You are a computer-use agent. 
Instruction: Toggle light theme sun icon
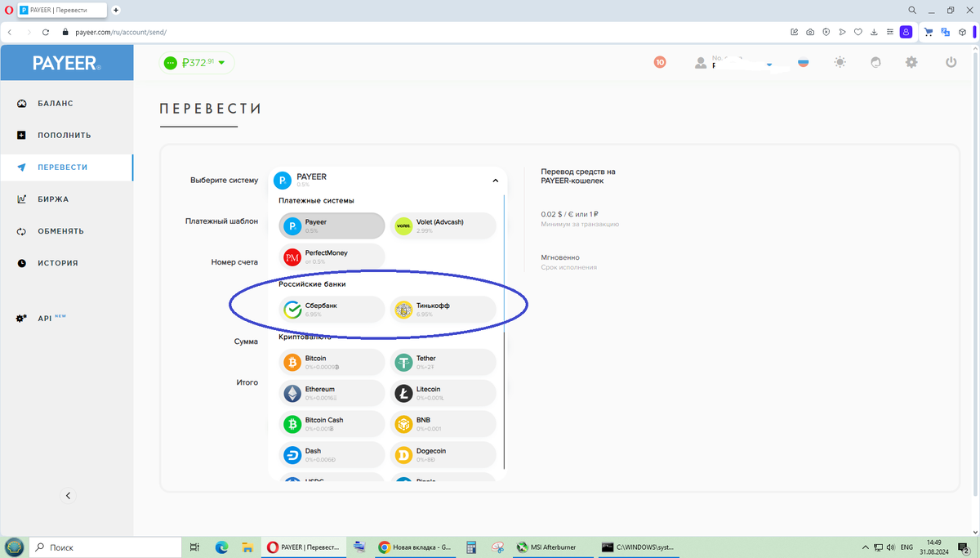coord(840,62)
